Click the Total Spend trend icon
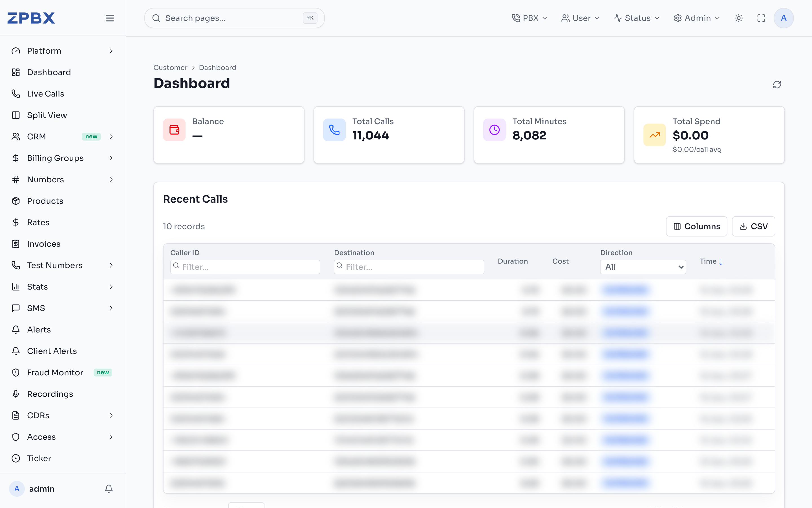The height and width of the screenshot is (508, 812). point(654,135)
